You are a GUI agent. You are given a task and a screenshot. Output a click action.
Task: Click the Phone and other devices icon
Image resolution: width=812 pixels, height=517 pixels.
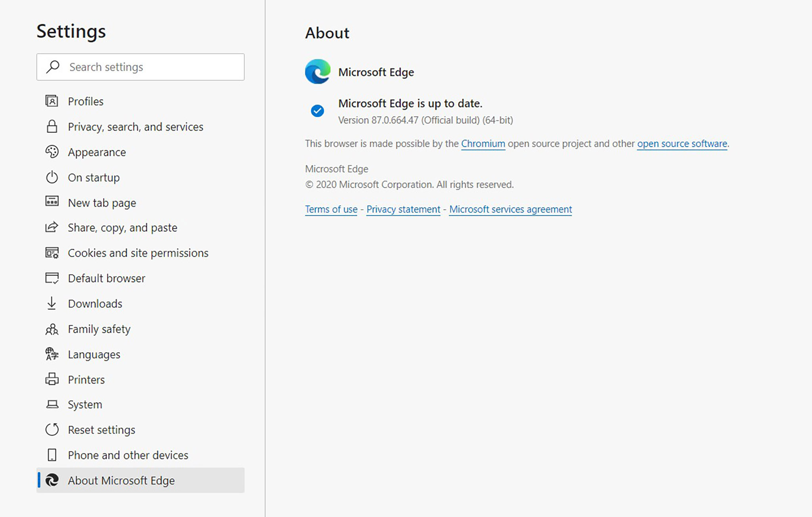click(x=52, y=455)
